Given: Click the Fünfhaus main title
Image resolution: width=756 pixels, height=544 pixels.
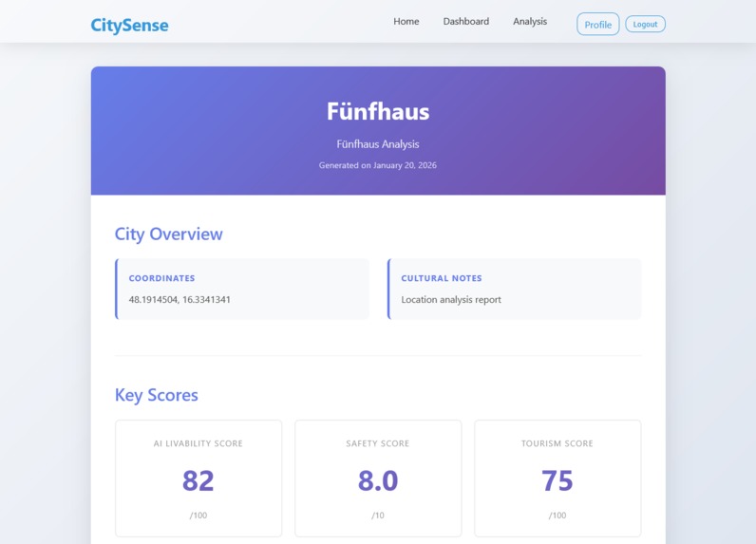Looking at the screenshot, I should pos(378,111).
